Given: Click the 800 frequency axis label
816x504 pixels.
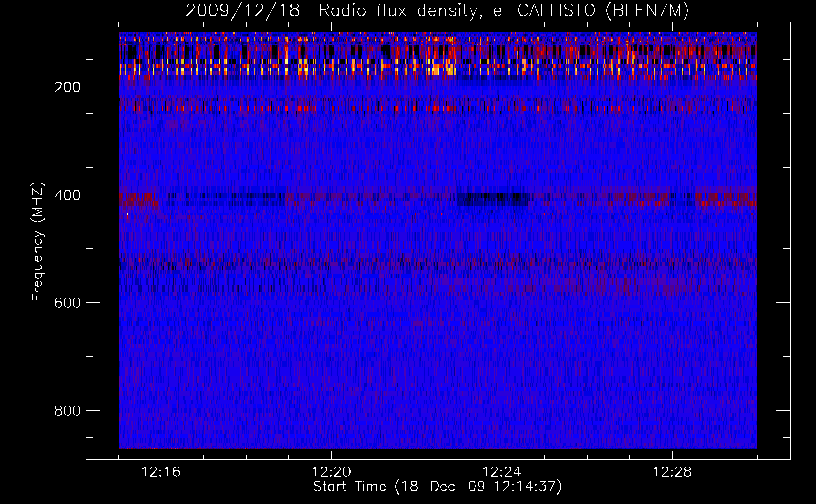Looking at the screenshot, I should [x=68, y=411].
